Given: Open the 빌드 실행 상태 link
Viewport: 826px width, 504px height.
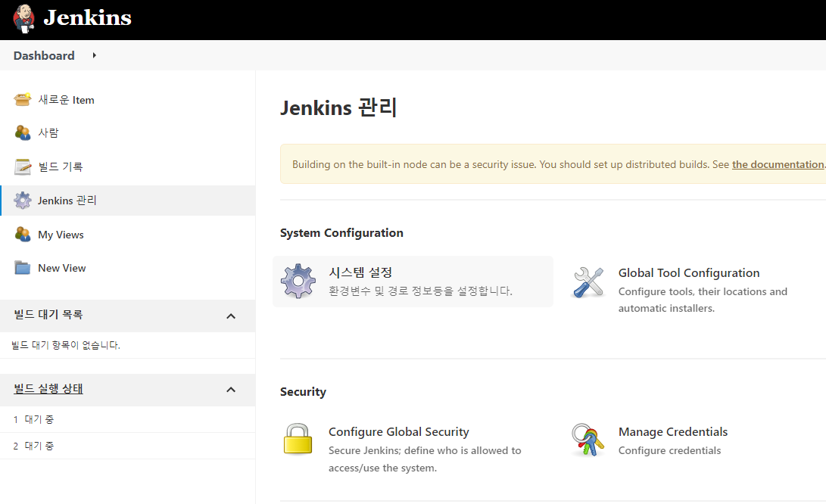Looking at the screenshot, I should pyautogui.click(x=48, y=389).
